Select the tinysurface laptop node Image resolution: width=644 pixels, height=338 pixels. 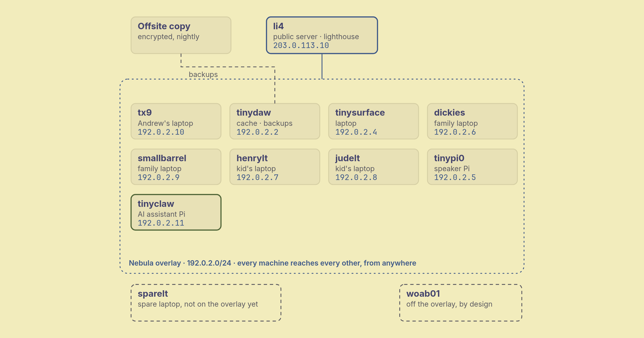[x=374, y=121]
